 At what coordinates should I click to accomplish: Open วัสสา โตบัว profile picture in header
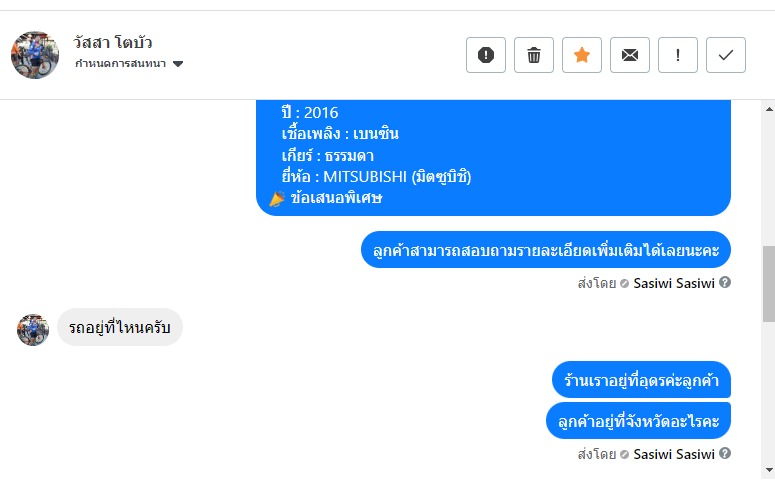coord(35,54)
